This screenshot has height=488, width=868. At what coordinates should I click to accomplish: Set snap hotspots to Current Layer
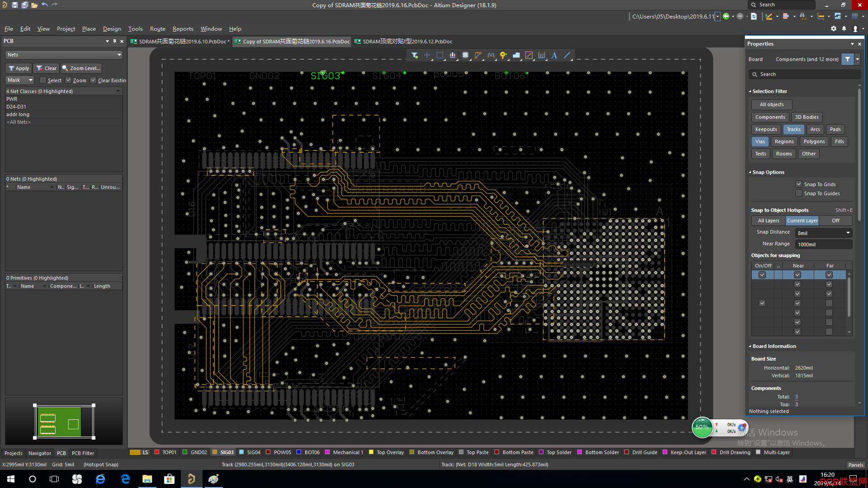pyautogui.click(x=802, y=221)
